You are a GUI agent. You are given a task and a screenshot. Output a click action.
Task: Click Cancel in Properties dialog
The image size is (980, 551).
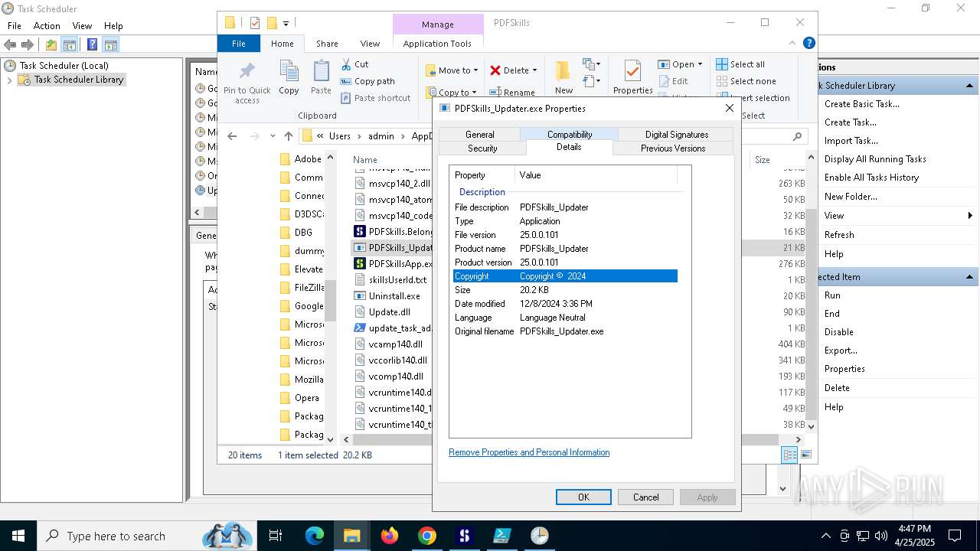pyautogui.click(x=645, y=497)
